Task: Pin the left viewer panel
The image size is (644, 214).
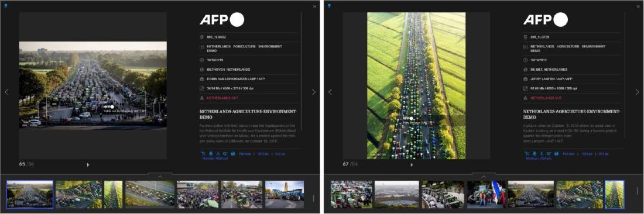Action: 6,6
